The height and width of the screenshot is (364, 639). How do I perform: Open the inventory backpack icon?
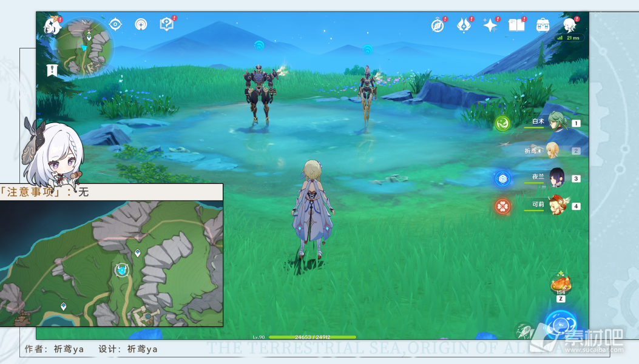[x=543, y=25]
